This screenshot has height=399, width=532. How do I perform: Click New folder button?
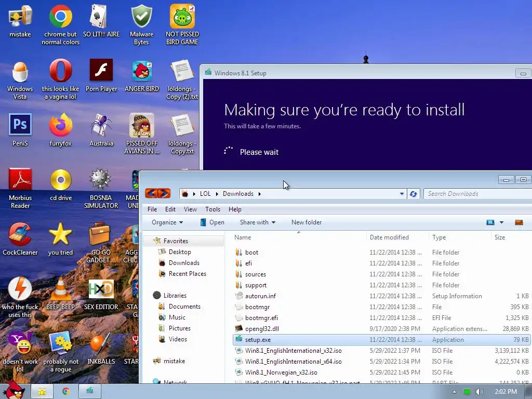[307, 222]
